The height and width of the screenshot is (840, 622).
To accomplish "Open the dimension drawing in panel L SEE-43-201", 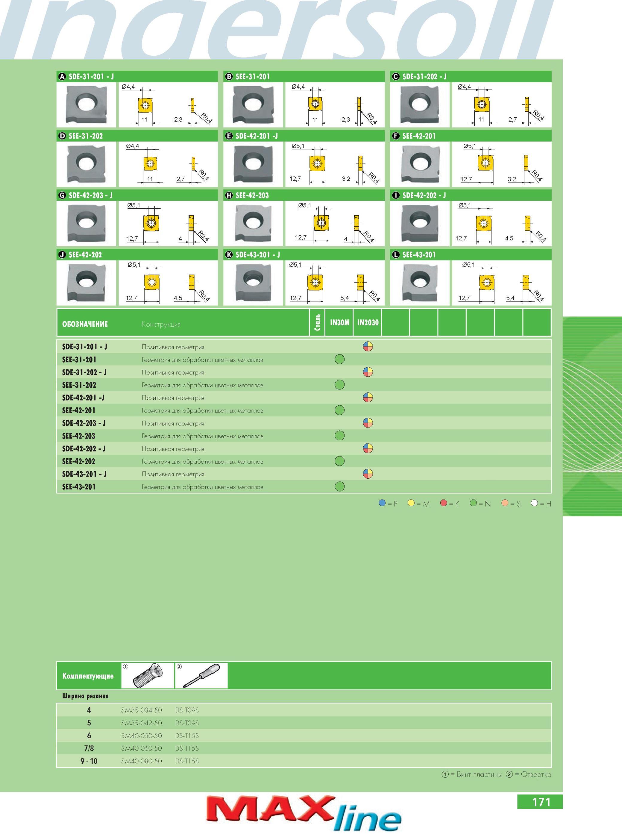I will [502, 283].
